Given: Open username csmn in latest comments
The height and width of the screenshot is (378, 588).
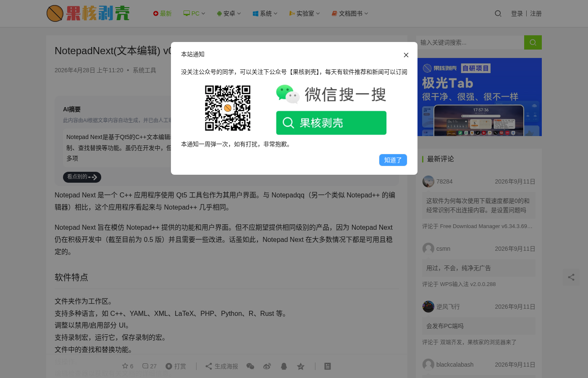Looking at the screenshot, I should point(443,249).
